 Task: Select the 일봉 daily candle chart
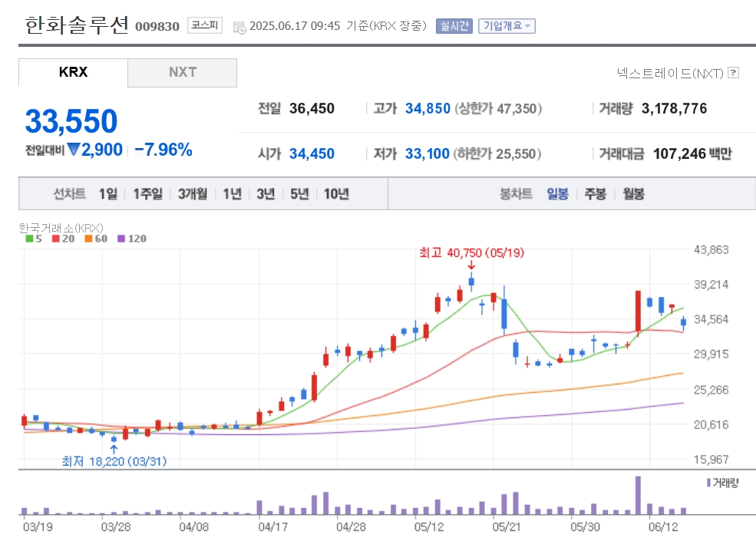coord(557,193)
